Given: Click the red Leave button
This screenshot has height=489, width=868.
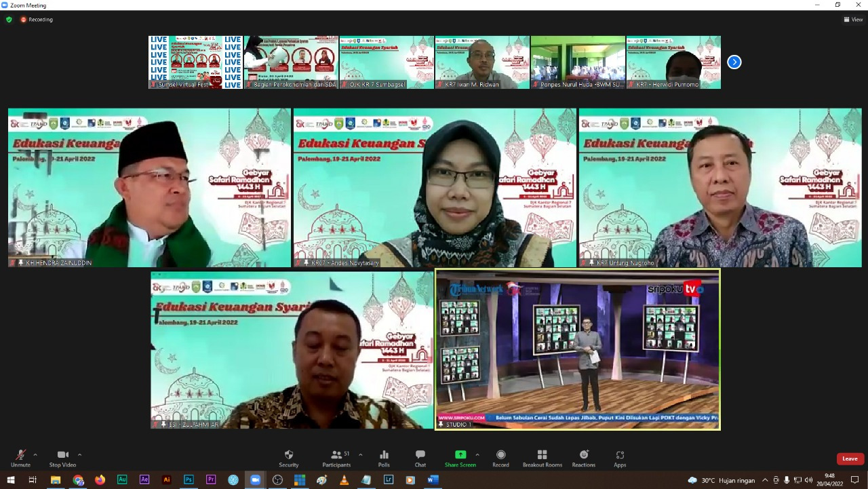Looking at the screenshot, I should 850,459.
